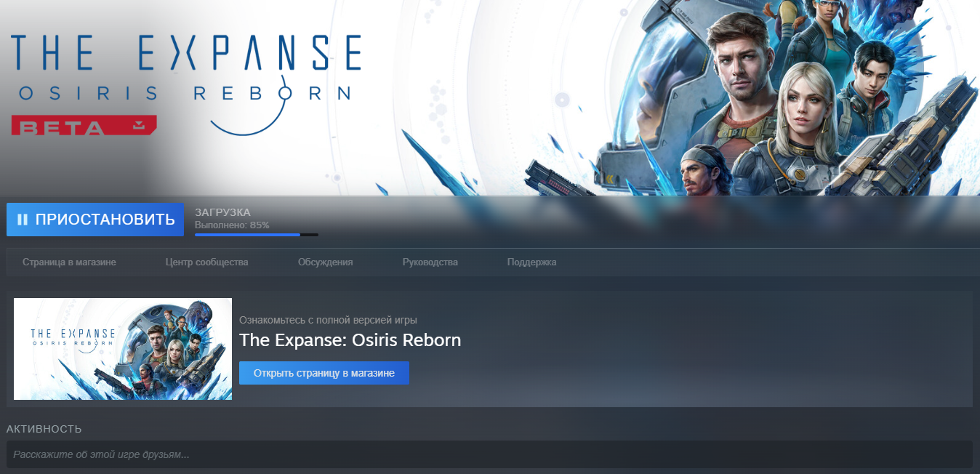Click the red BETA badge in banner
The width and height of the screenshot is (980, 474).
(x=84, y=125)
